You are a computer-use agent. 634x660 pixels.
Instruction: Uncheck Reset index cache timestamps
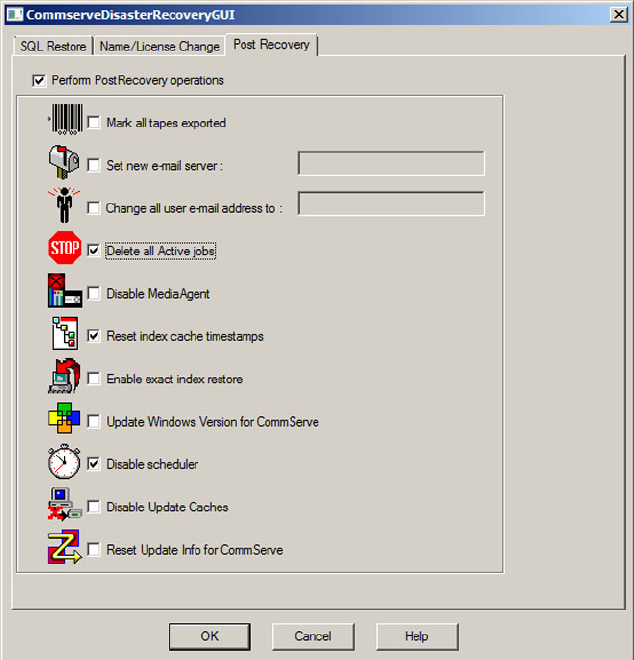(93, 336)
